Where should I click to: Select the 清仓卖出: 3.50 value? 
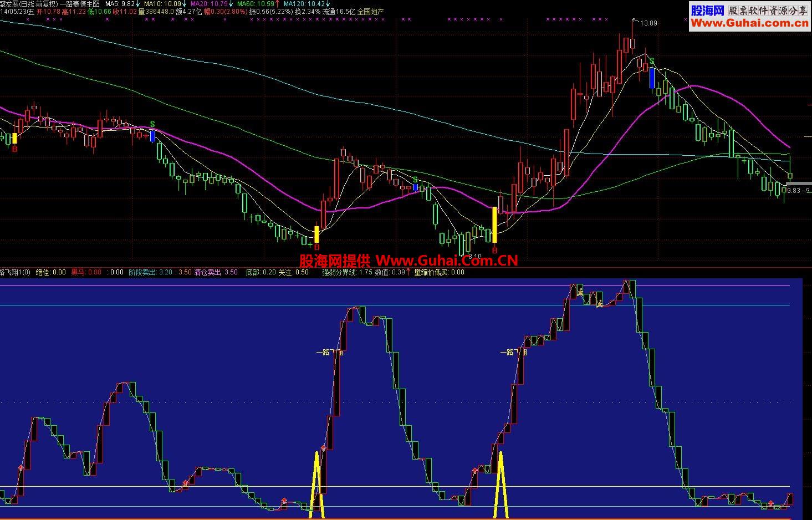[216, 272]
